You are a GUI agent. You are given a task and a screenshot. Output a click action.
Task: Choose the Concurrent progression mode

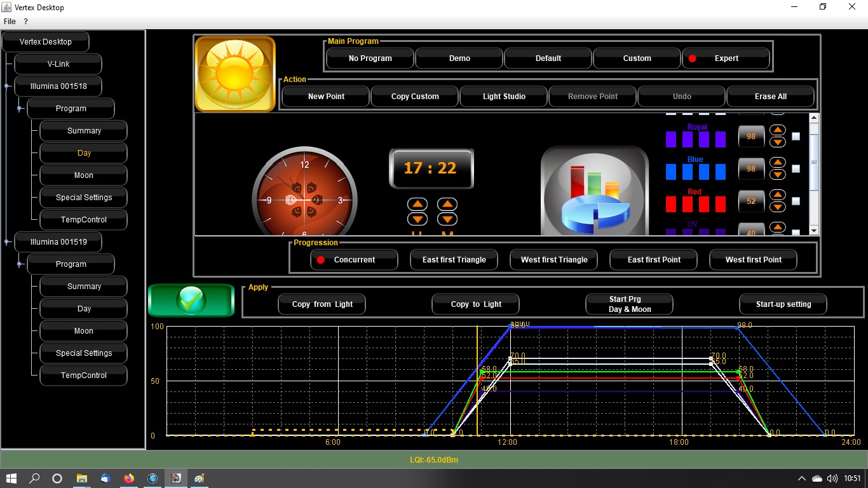pos(354,260)
